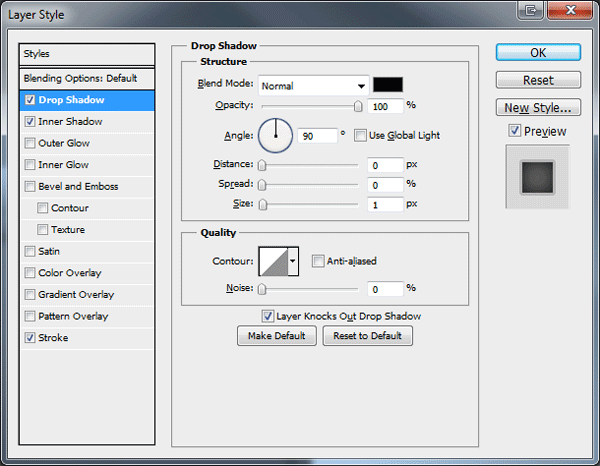Enable the Texture sub-option checkbox
Viewport: 600px width, 466px height.
[x=42, y=230]
